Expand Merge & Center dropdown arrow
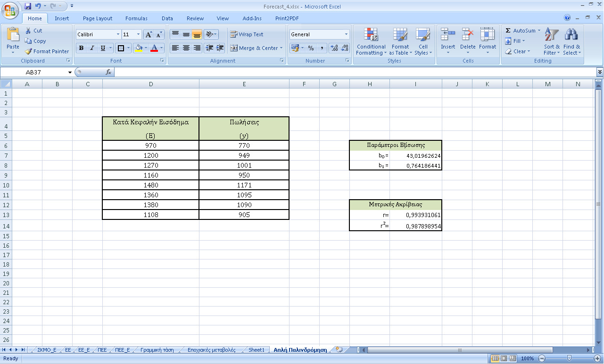The width and height of the screenshot is (604, 364). [x=281, y=48]
